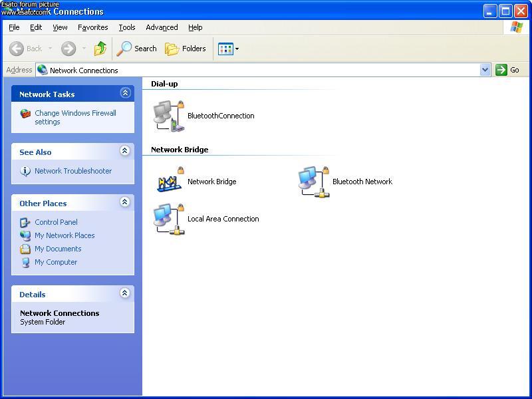
Task: Open the Network Troubleshooter link
Action: click(73, 171)
